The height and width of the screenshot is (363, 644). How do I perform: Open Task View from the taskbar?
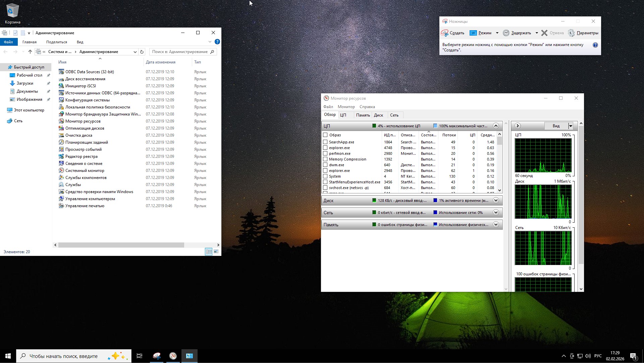139,356
